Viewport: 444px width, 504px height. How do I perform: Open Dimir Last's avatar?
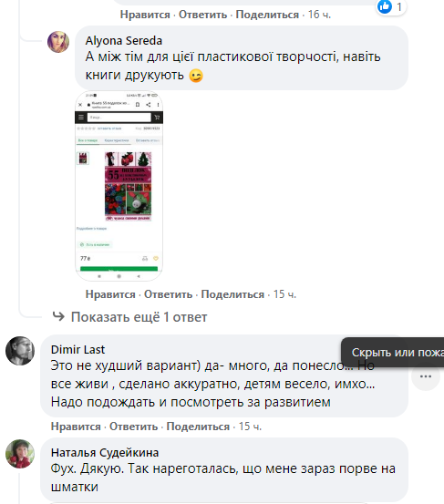pos(20,351)
